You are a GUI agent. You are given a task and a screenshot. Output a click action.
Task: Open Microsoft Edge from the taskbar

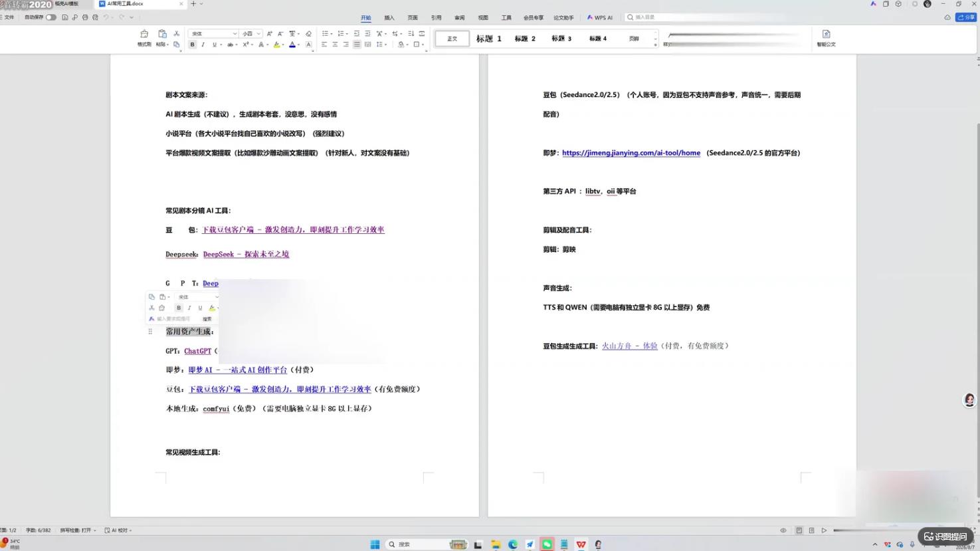[x=512, y=544]
